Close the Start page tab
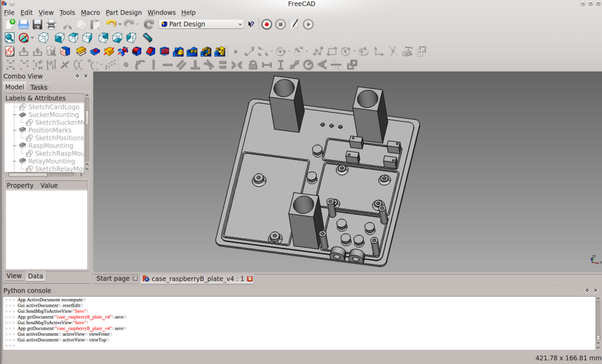 (x=135, y=279)
